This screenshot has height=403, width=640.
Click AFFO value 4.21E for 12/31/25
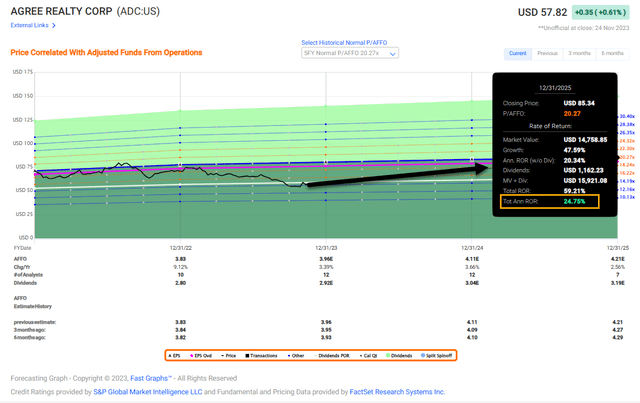point(618,259)
